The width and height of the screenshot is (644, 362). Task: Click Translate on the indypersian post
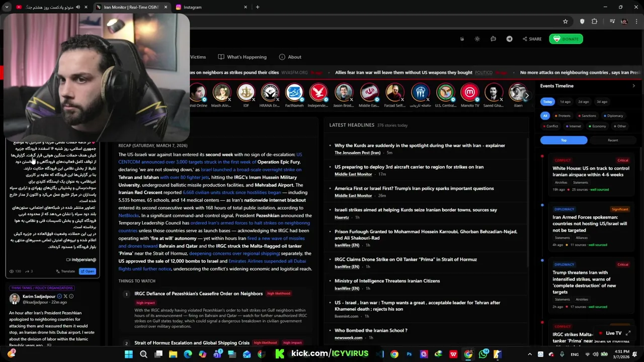65,271
